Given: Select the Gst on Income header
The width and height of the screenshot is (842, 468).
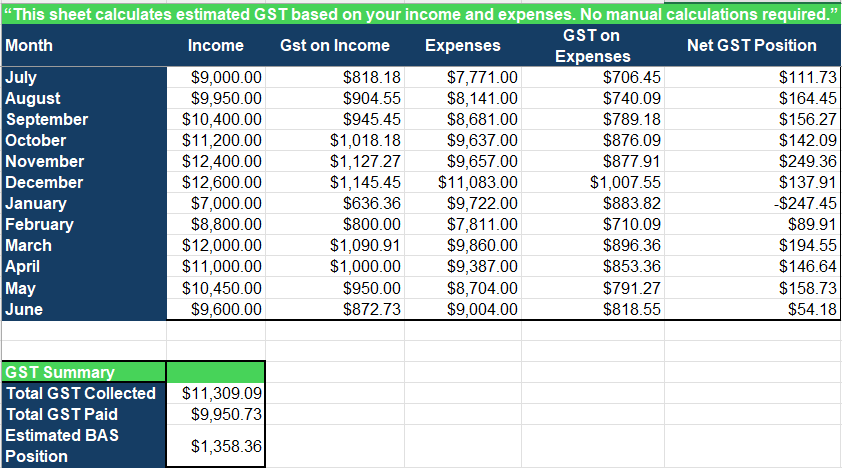Looking at the screenshot, I should coord(335,46).
